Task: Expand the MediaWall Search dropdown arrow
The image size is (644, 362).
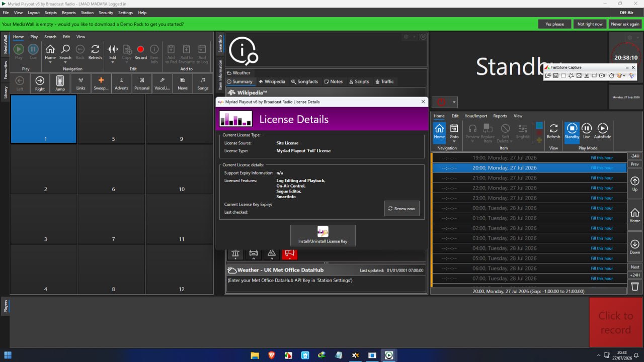Action: (65, 63)
